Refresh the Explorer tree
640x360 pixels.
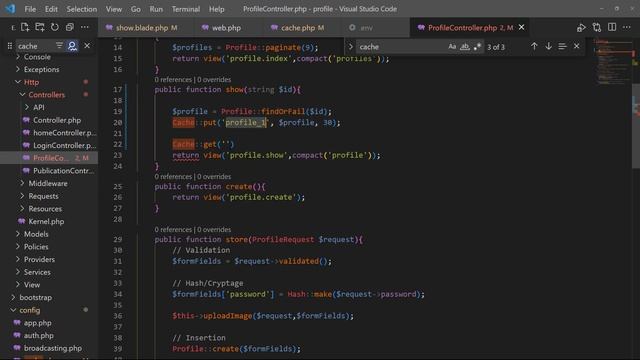pyautogui.click(x=55, y=27)
